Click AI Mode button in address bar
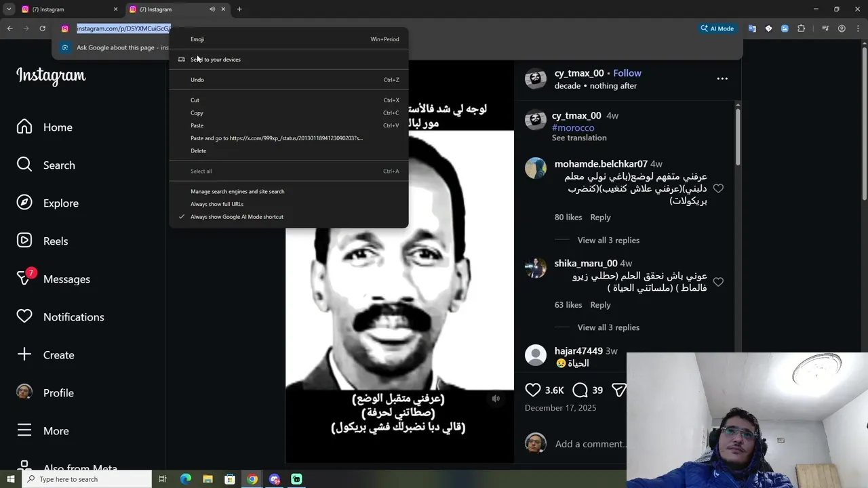 click(x=717, y=28)
